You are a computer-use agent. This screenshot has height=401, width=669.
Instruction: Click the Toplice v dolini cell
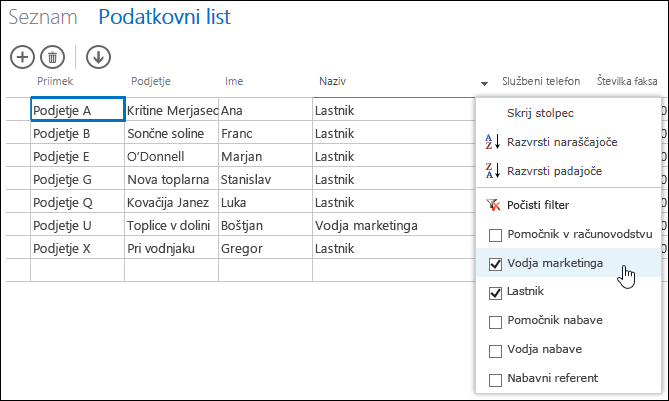pyautogui.click(x=172, y=224)
